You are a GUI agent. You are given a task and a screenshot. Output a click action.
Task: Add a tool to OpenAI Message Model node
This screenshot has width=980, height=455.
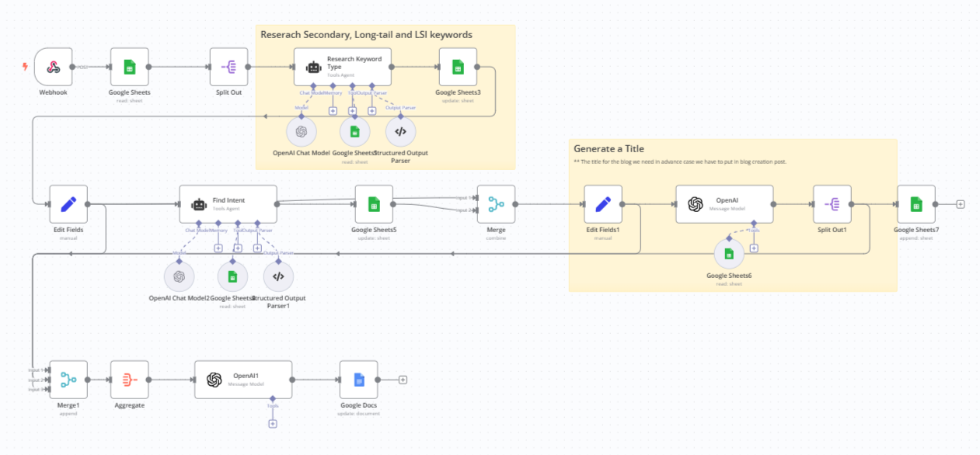pos(754,248)
